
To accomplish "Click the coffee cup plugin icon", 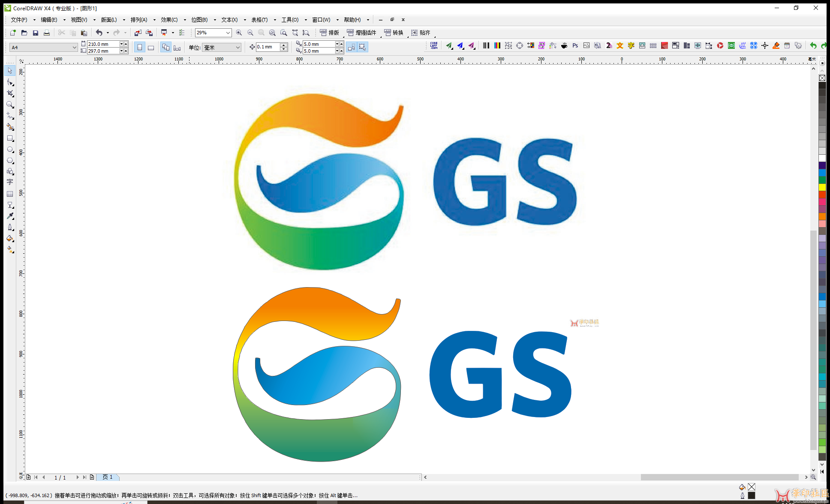I will (x=564, y=45).
